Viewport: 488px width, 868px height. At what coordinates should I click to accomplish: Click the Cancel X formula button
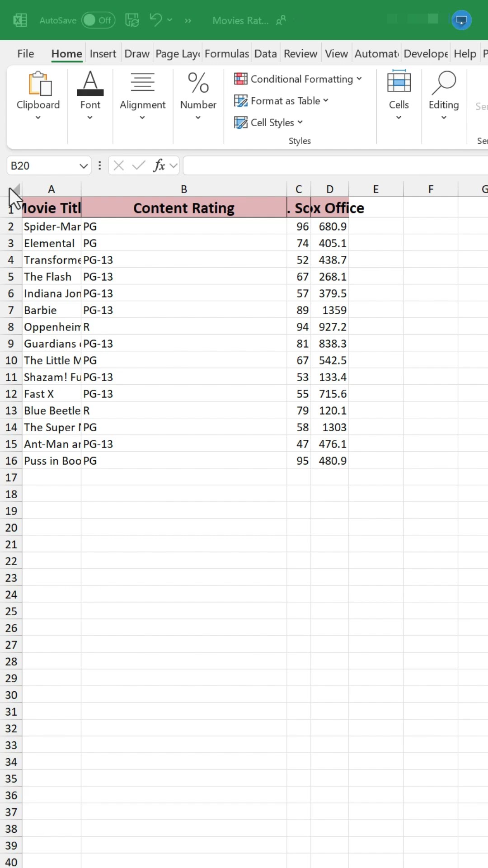click(119, 165)
